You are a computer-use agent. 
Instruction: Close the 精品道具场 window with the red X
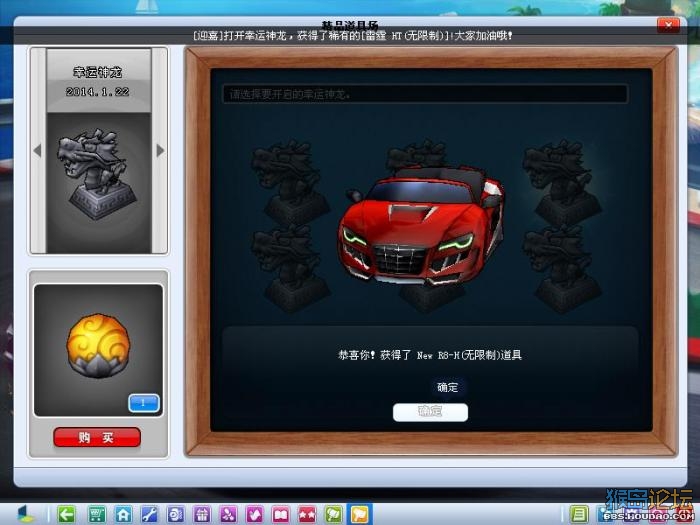pyautogui.click(x=668, y=25)
